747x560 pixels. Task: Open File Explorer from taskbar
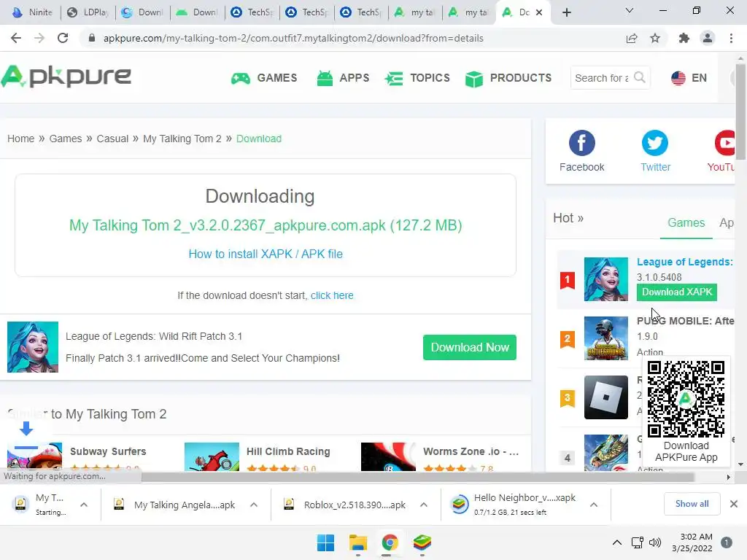pyautogui.click(x=357, y=542)
